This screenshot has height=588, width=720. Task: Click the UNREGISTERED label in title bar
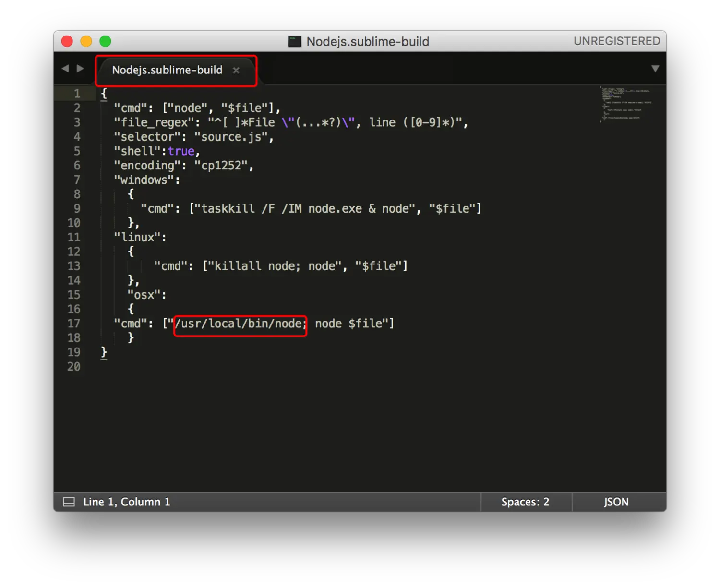pyautogui.click(x=617, y=41)
